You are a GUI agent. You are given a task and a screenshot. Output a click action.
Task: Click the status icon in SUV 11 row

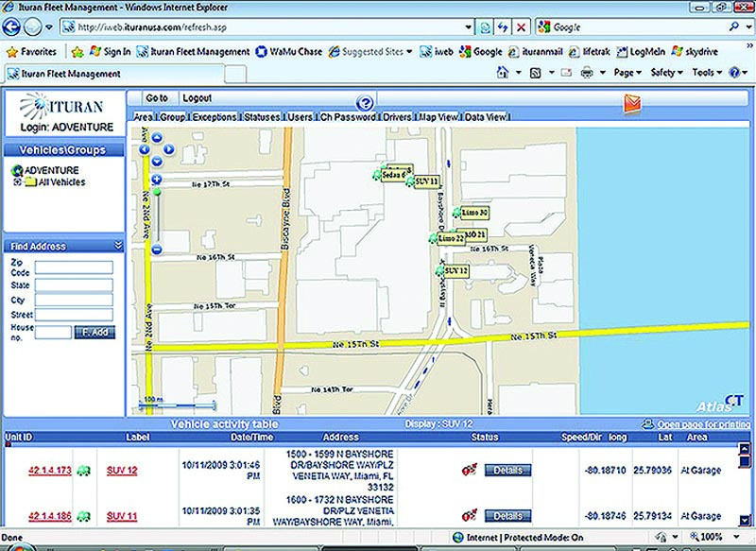click(x=468, y=516)
